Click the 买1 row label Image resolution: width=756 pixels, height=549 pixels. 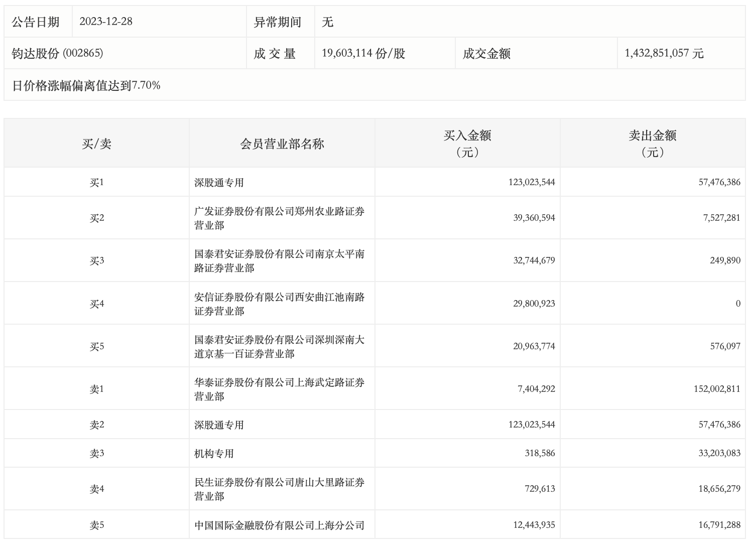(x=96, y=182)
